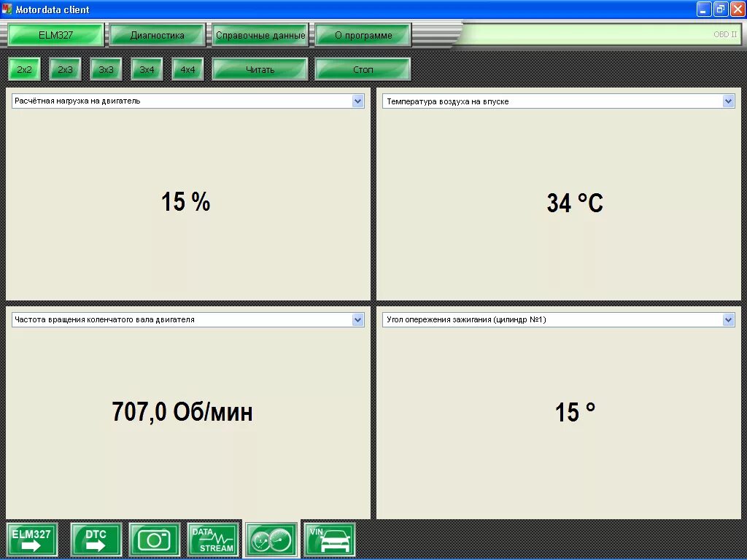The height and width of the screenshot is (560, 747).
Task: Switch to the 4x4 grid layout
Action: click(x=187, y=69)
